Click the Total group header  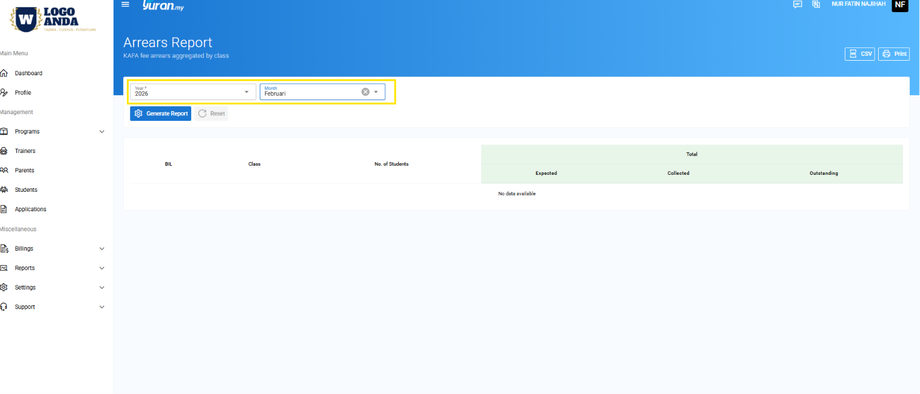point(692,154)
